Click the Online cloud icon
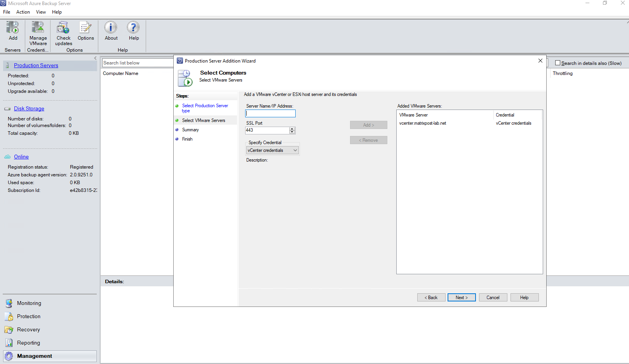 [7, 157]
